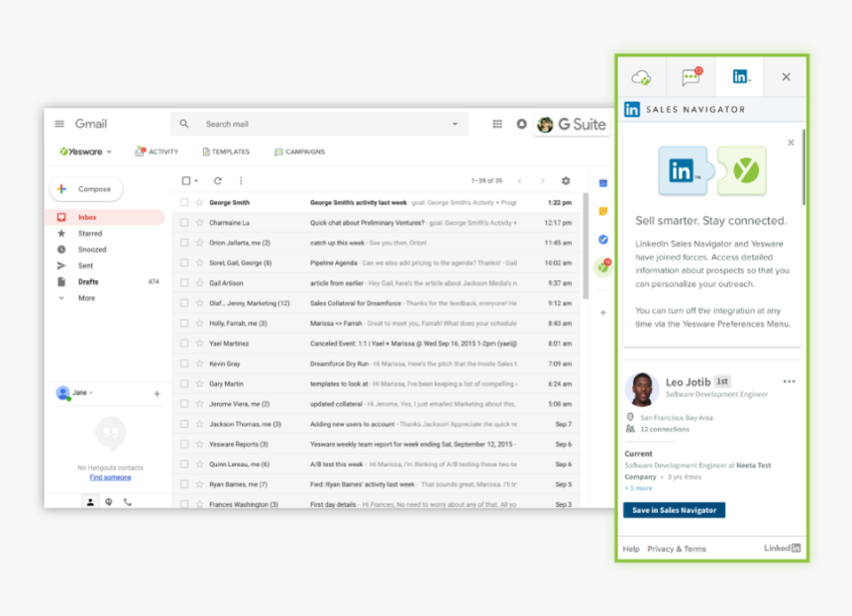Go to the newer messages page arrow
The image size is (852, 616).
(x=519, y=181)
